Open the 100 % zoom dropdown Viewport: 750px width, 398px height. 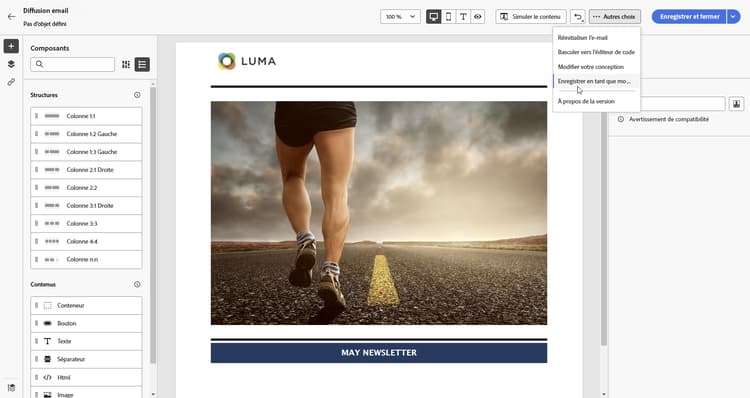coord(400,17)
